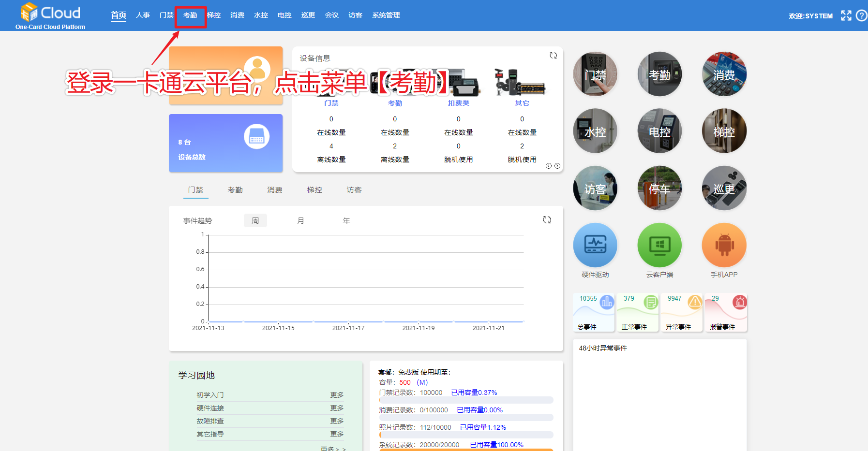Select the 周 weekly trend view
868x451 pixels.
click(x=255, y=220)
